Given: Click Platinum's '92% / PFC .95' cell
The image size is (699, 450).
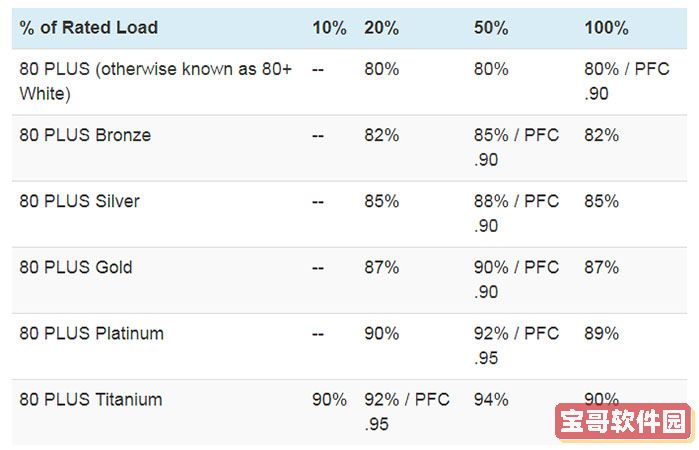Looking at the screenshot, I should coord(517,346).
